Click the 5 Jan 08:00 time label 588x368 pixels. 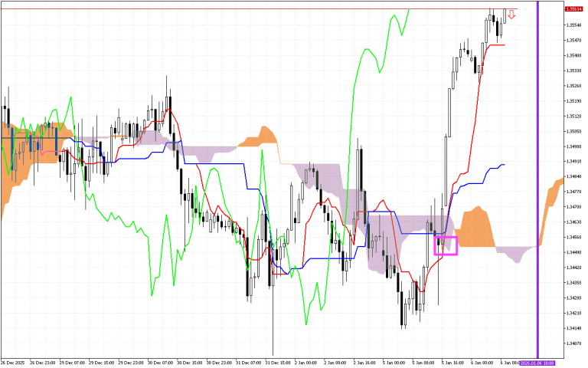point(423,363)
